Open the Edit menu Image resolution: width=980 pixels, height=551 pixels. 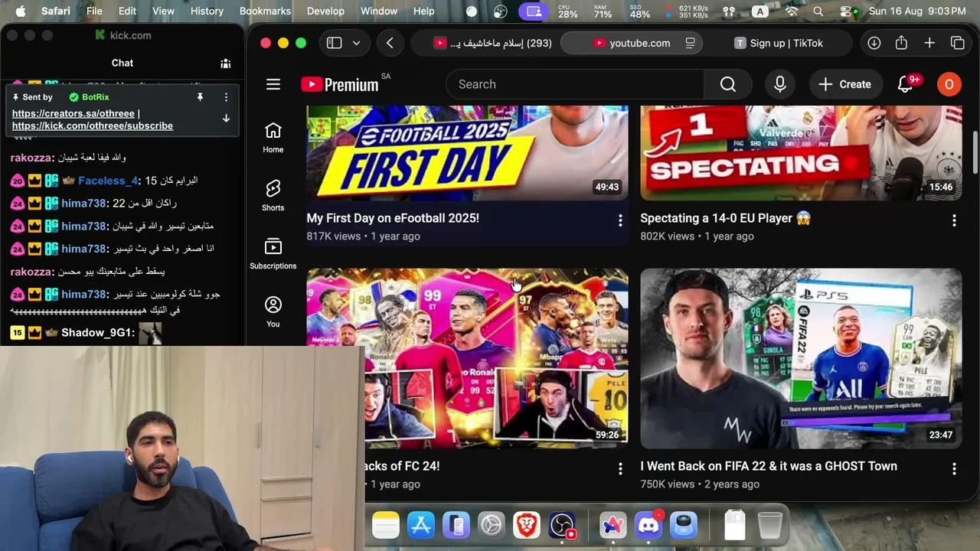[127, 11]
